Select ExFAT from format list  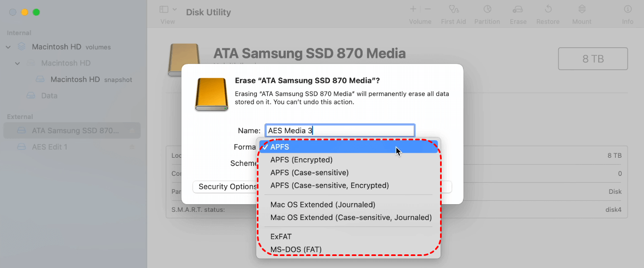coord(282,237)
